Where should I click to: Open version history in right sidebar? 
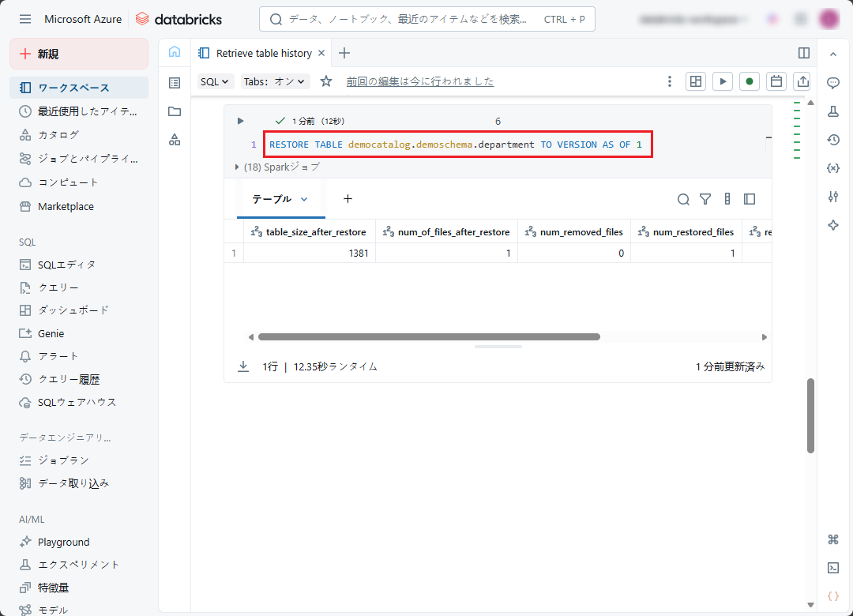pos(832,140)
